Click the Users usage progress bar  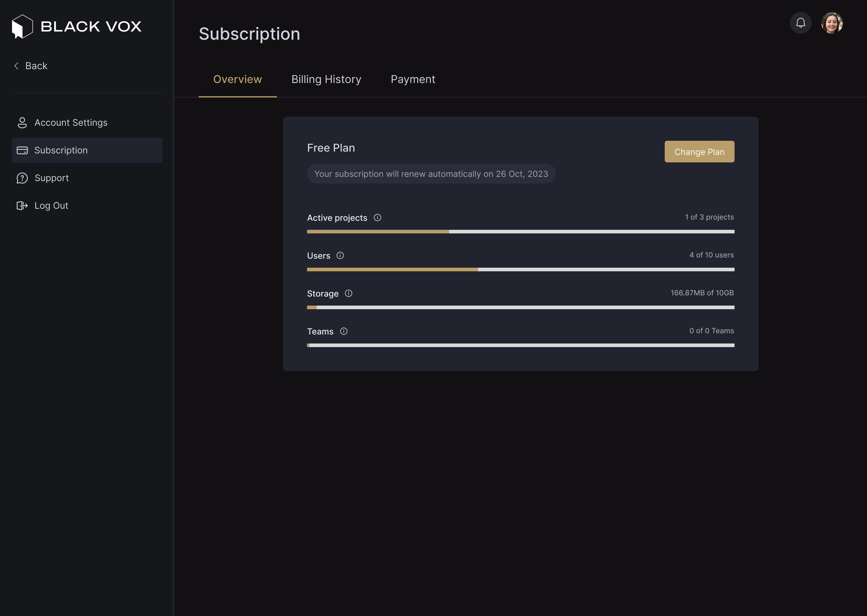pyautogui.click(x=521, y=269)
